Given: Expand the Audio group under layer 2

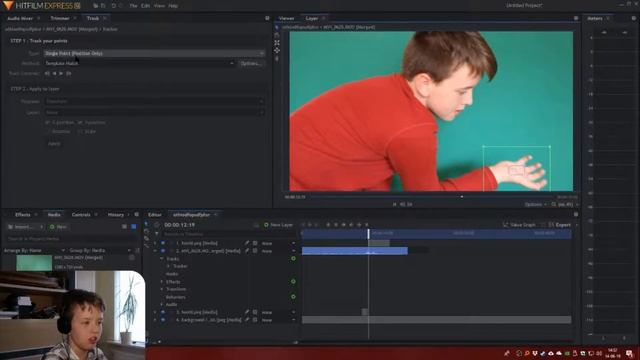Looking at the screenshot, I should pyautogui.click(x=162, y=304).
